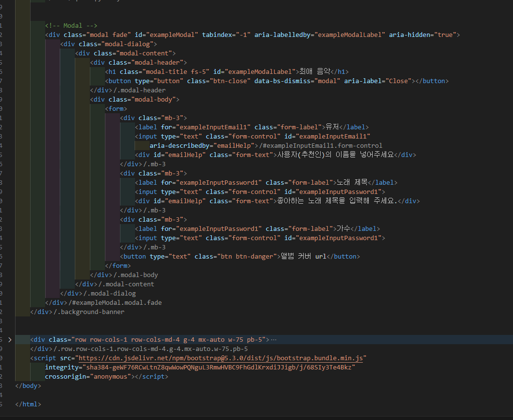Click the closing </html> tag

28,404
